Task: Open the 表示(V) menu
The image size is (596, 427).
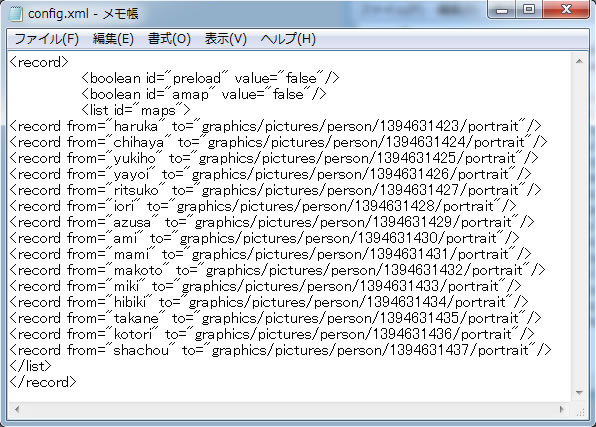Action: [225, 39]
